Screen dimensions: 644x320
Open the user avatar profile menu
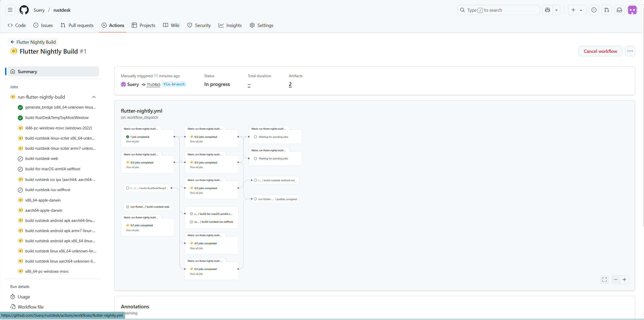(632, 10)
